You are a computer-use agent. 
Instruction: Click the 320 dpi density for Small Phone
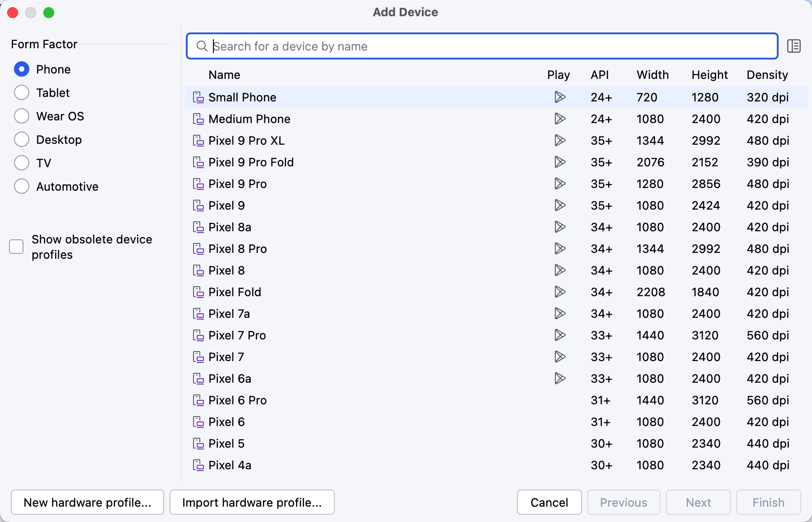pos(768,97)
